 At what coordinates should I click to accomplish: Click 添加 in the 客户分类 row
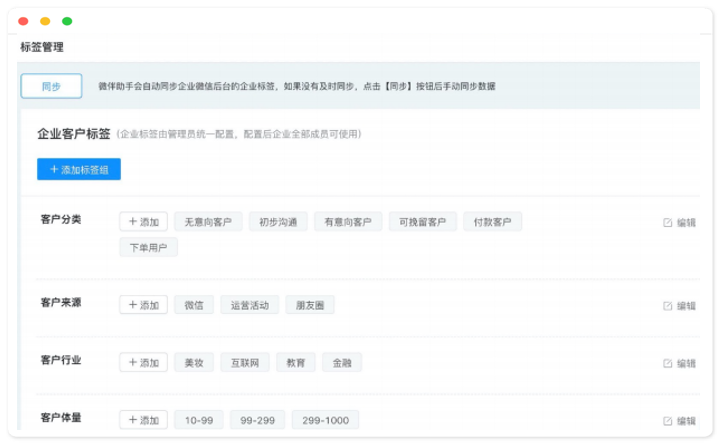coord(143,222)
